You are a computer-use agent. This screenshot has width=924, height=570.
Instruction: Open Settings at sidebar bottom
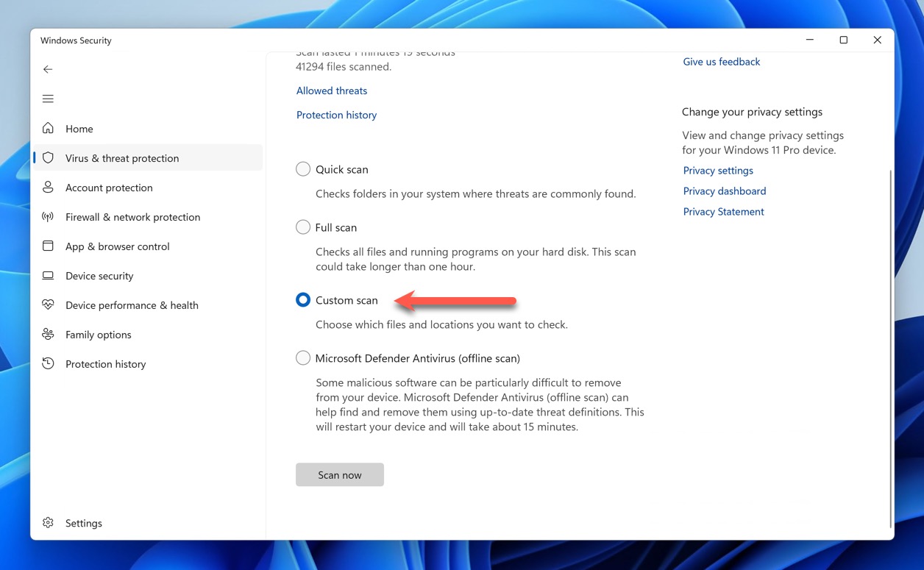(148, 523)
